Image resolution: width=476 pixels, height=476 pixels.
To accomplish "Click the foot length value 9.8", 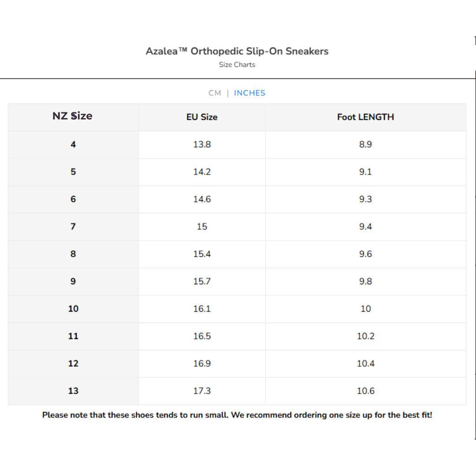I will 365,281.
